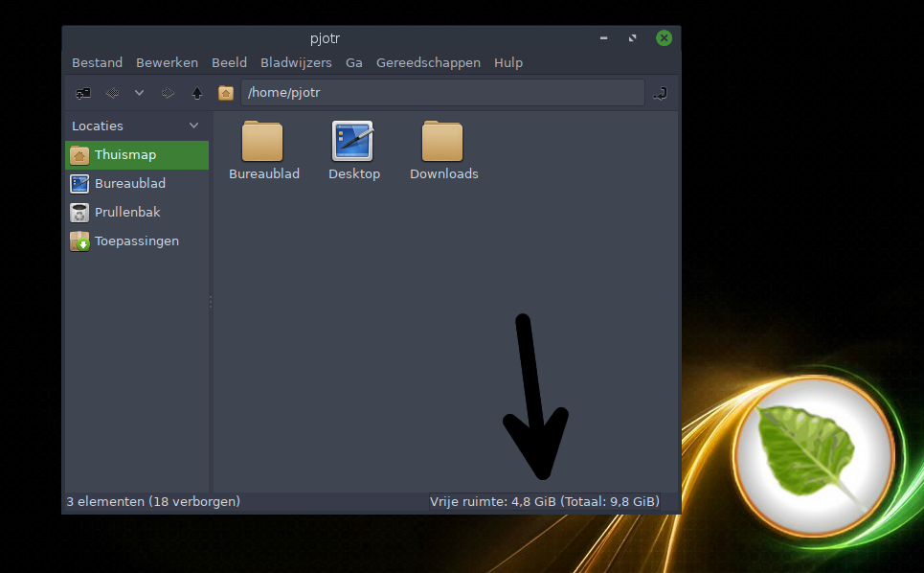The width and height of the screenshot is (924, 573).
Task: Open Prullenbak in the sidebar
Action: [x=137, y=212]
